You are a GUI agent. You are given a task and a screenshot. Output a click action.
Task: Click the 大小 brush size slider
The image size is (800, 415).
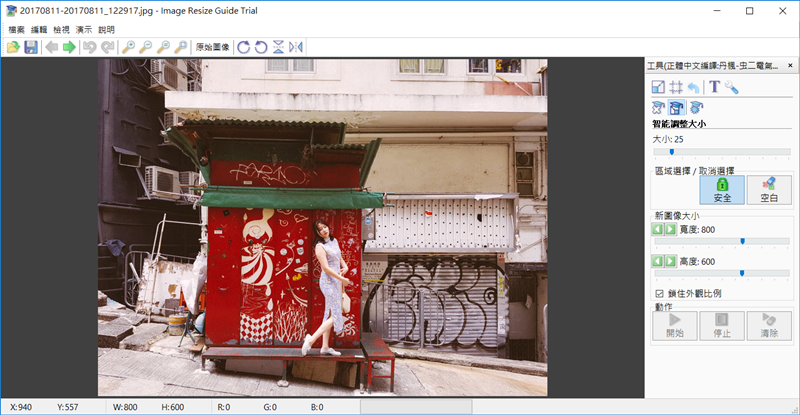click(x=720, y=152)
